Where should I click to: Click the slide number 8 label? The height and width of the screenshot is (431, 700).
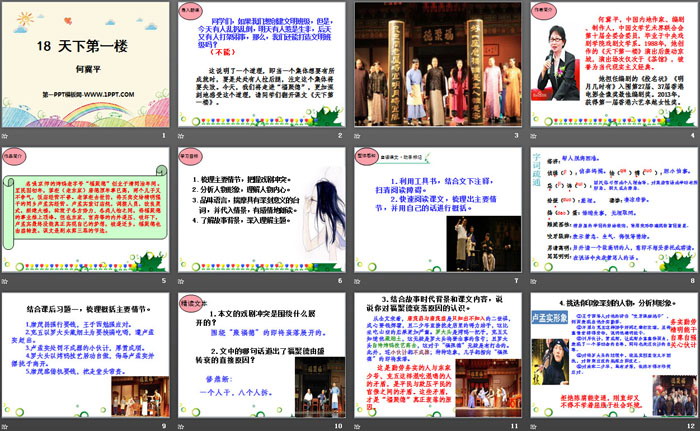click(691, 279)
